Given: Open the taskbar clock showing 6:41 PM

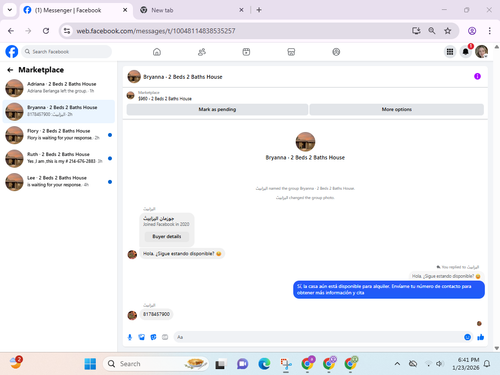Looking at the screenshot, I should pyautogui.click(x=466, y=364).
